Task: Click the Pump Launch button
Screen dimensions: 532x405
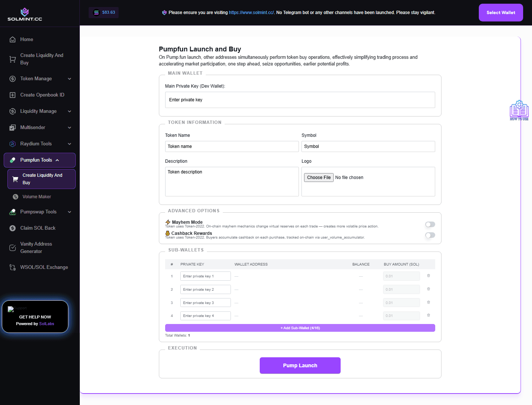Action: 300,365
